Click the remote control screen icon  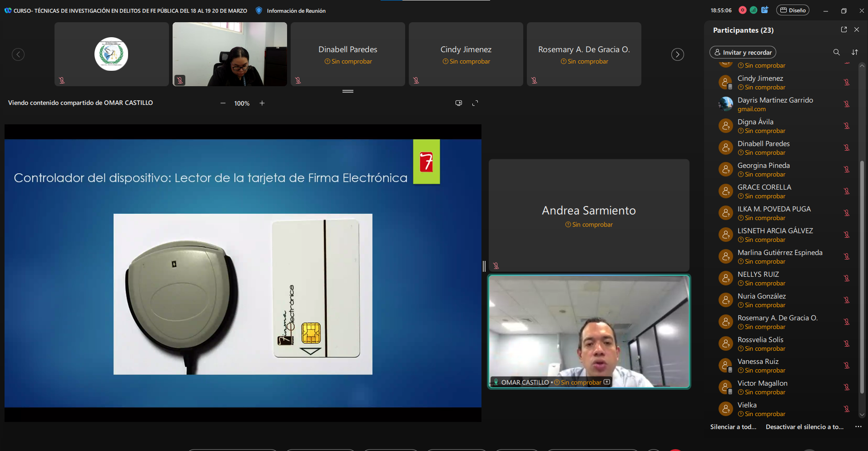coord(459,103)
